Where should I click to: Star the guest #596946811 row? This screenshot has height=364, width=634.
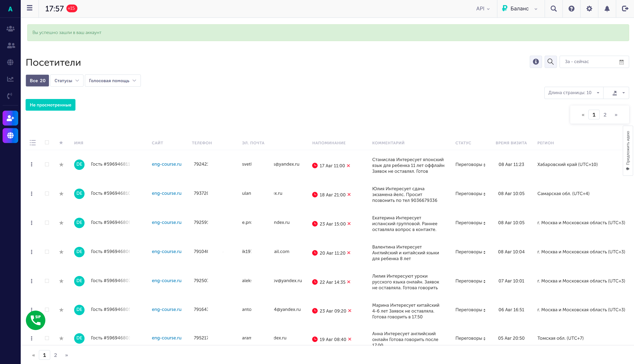61,165
